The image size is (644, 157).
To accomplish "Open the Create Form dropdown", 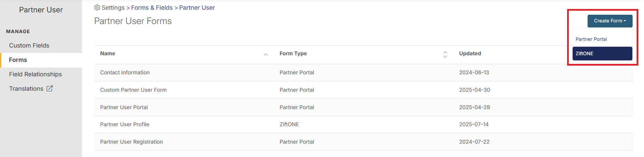I will click(x=610, y=21).
